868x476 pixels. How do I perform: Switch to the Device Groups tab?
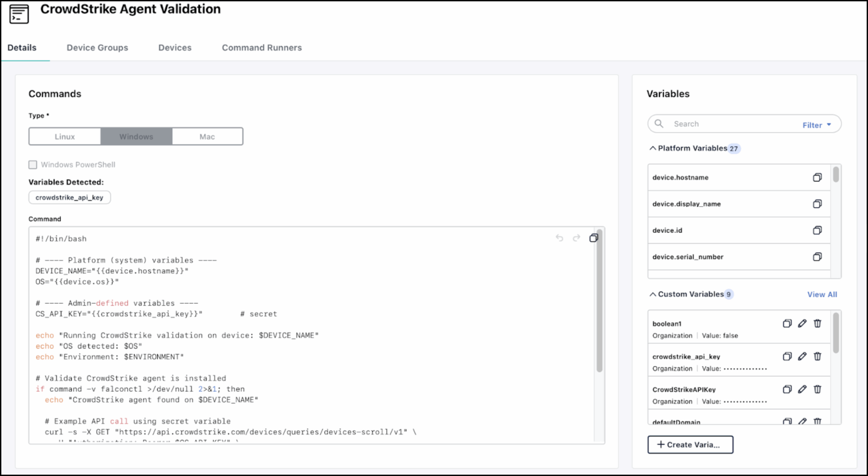97,47
